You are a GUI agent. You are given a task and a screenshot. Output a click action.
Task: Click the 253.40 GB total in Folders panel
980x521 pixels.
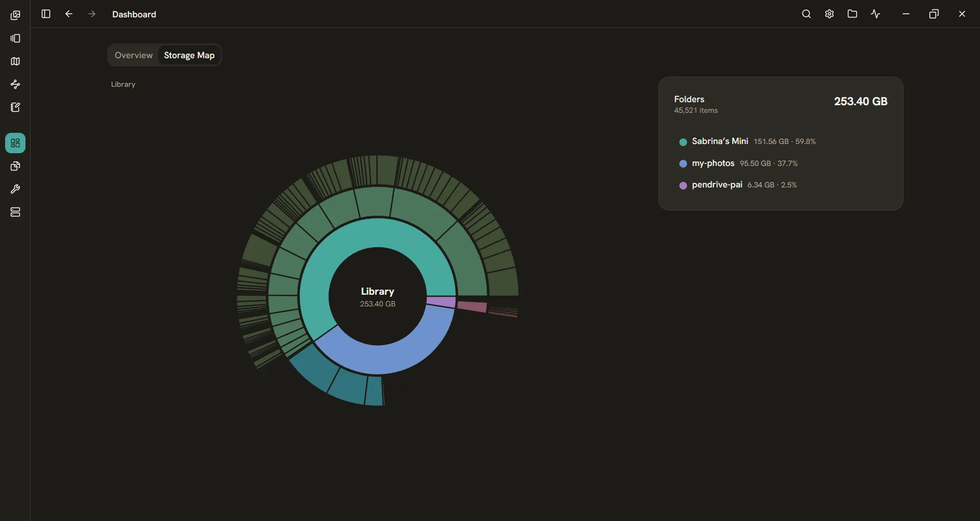click(861, 102)
